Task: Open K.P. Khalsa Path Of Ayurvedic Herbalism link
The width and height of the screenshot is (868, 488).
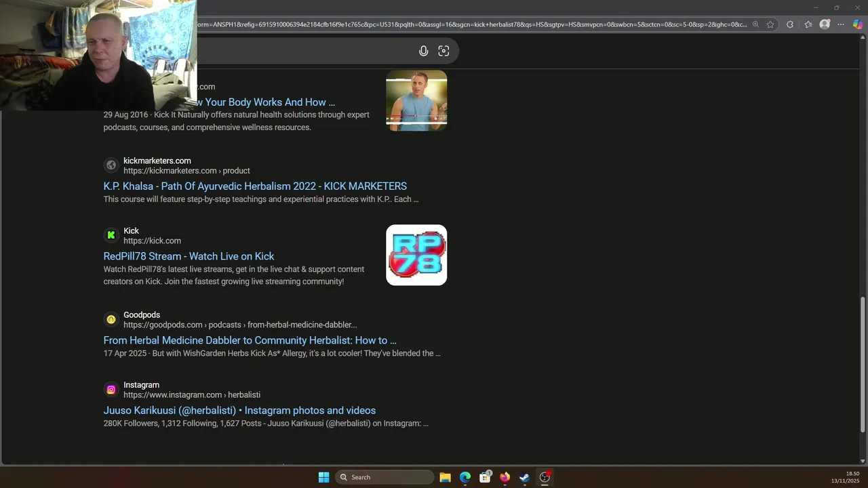Action: point(255,186)
